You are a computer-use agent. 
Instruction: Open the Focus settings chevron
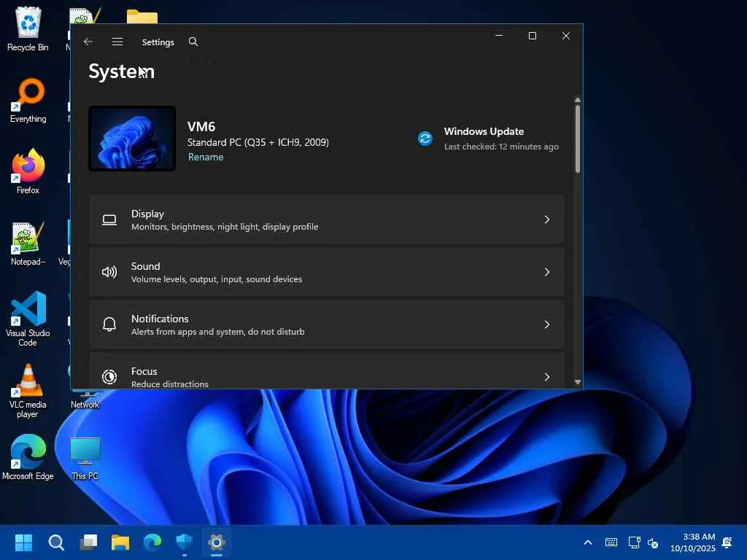tap(547, 377)
